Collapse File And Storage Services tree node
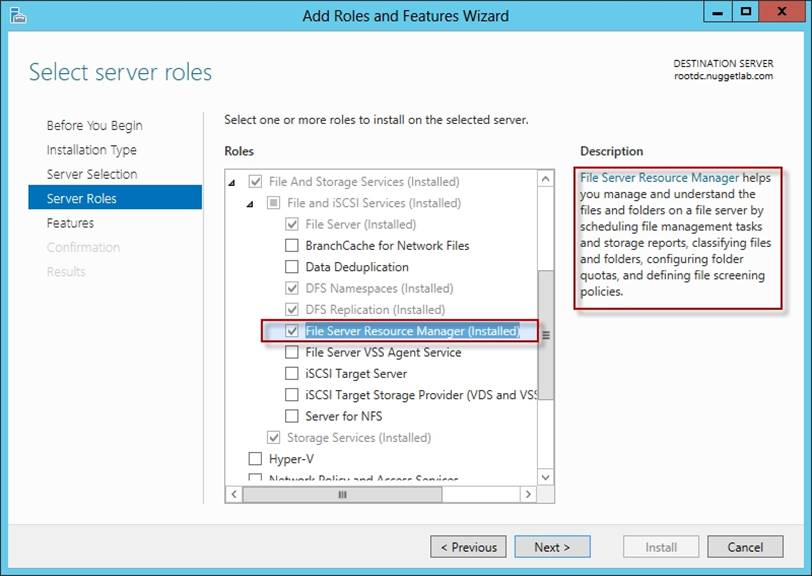The width and height of the screenshot is (812, 576). [x=232, y=183]
